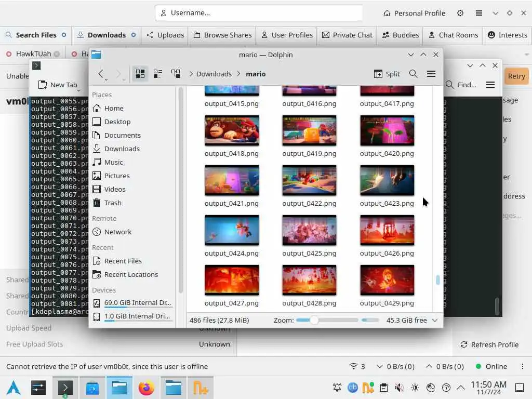Open Recent Locations in sidebar

[x=131, y=275]
